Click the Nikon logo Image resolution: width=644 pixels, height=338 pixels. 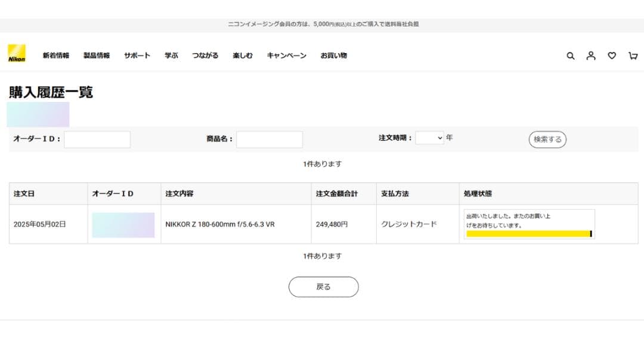click(x=17, y=54)
